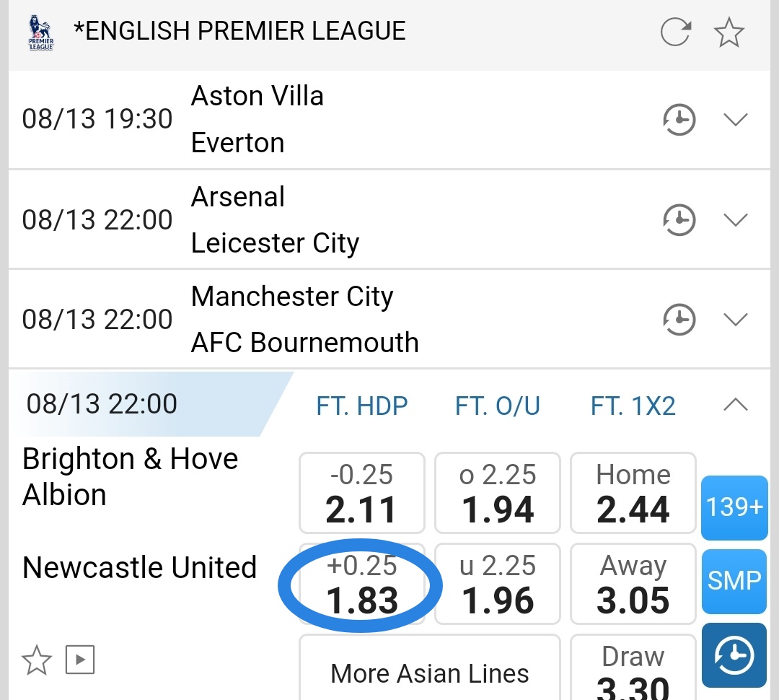Viewport: 779px width, 700px height.
Task: Pick Home win at 2.44
Action: 633,493
